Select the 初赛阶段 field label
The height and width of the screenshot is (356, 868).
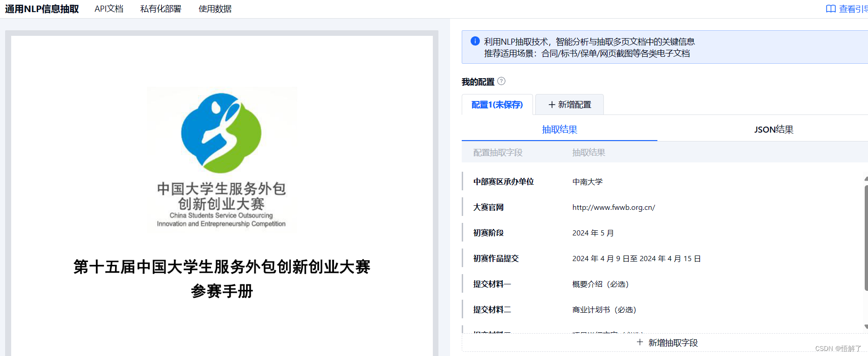488,233
